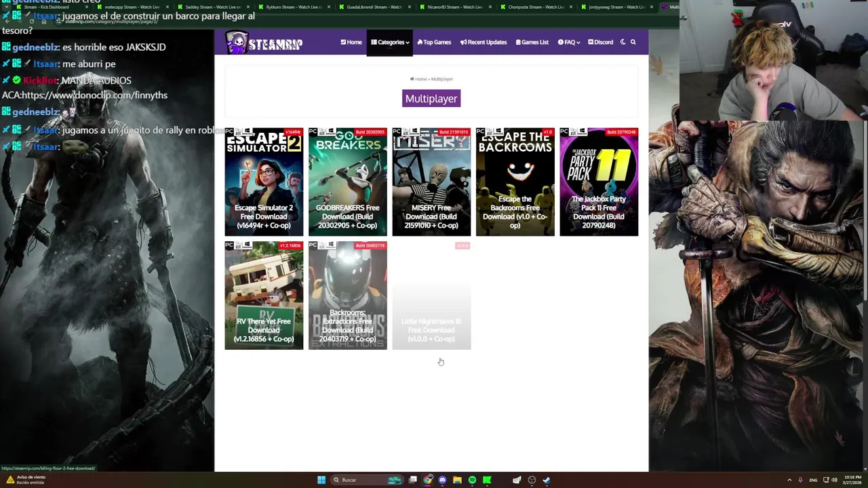Show hidden system tray icons
Screen dimensions: 868x488
tap(789, 480)
